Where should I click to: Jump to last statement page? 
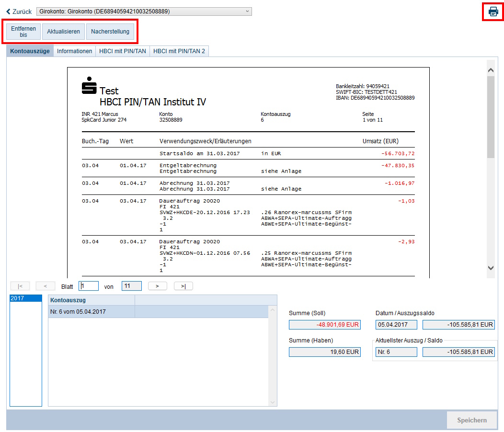coord(183,286)
